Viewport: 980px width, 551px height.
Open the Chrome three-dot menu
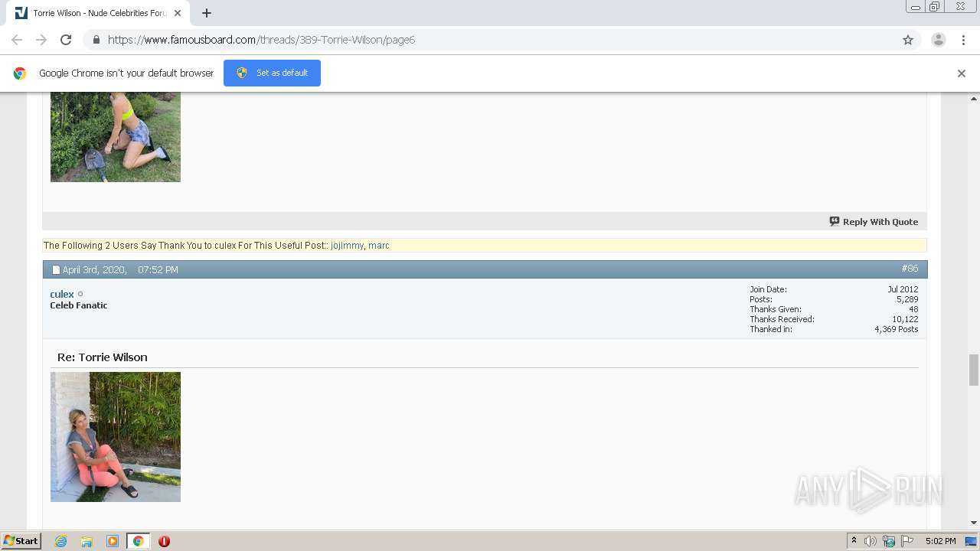[x=963, y=40]
